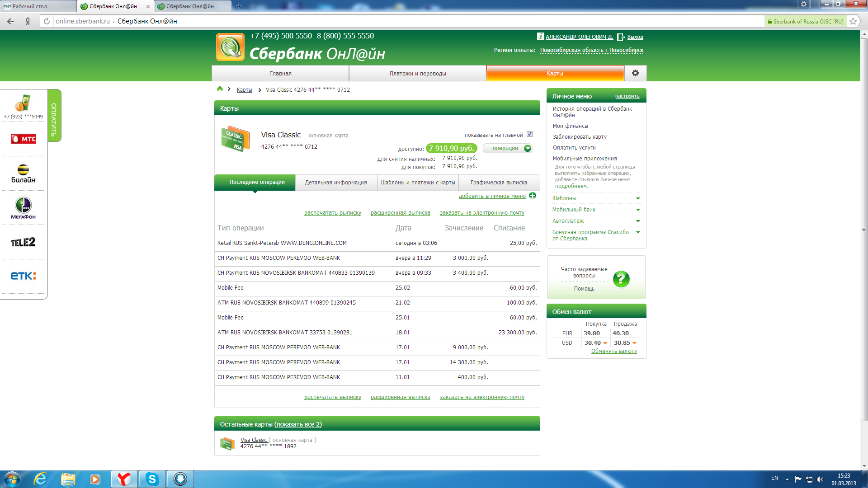Open Yandex browser from the taskbar
The image size is (868, 488).
pyautogui.click(x=124, y=479)
